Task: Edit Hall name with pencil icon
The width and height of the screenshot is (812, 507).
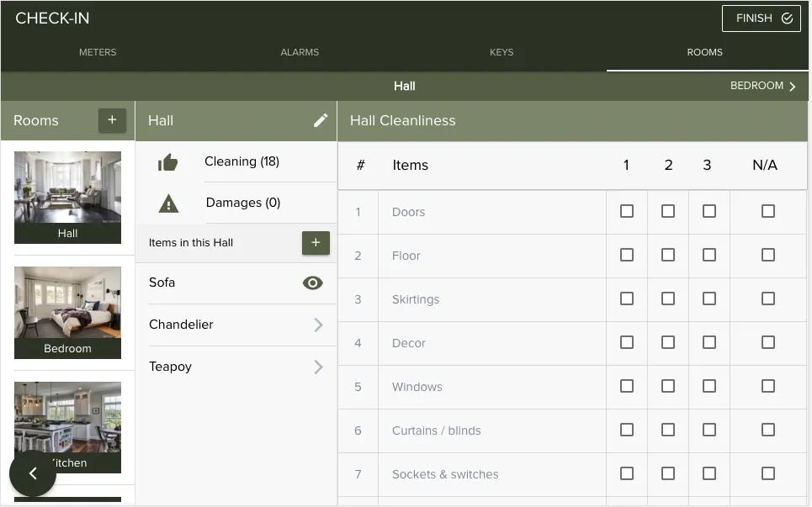Action: (x=321, y=120)
